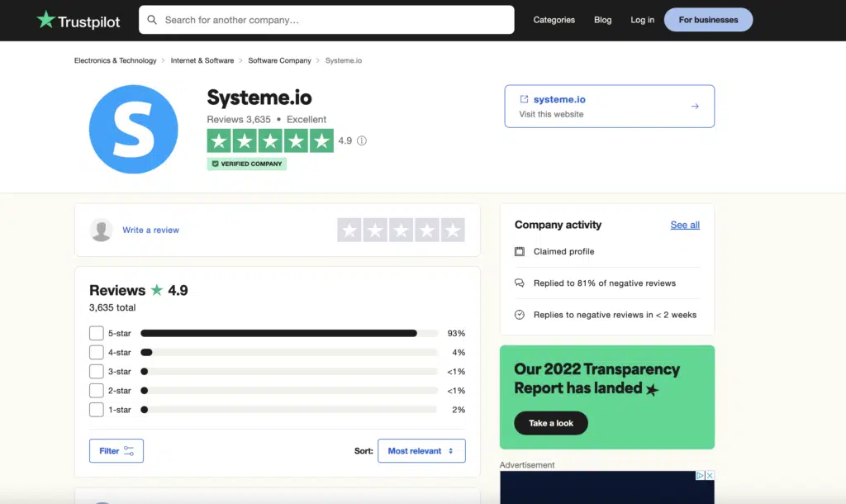Enable the 1-star filter checkbox

click(97, 410)
